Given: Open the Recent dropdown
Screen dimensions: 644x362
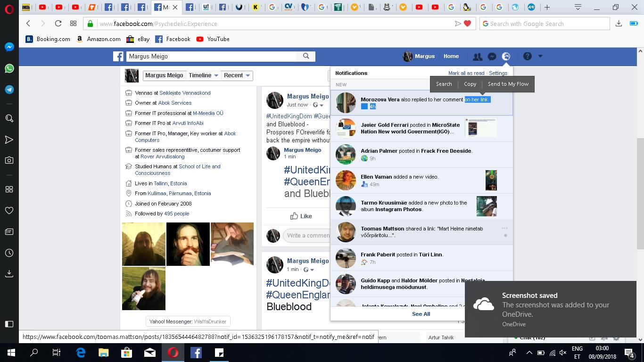Looking at the screenshot, I should click(237, 75).
